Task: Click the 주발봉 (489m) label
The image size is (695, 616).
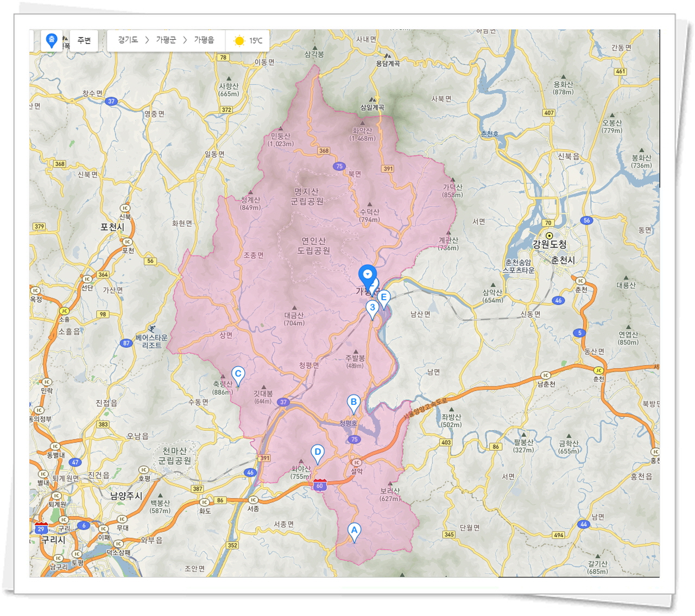Action: 356,362
